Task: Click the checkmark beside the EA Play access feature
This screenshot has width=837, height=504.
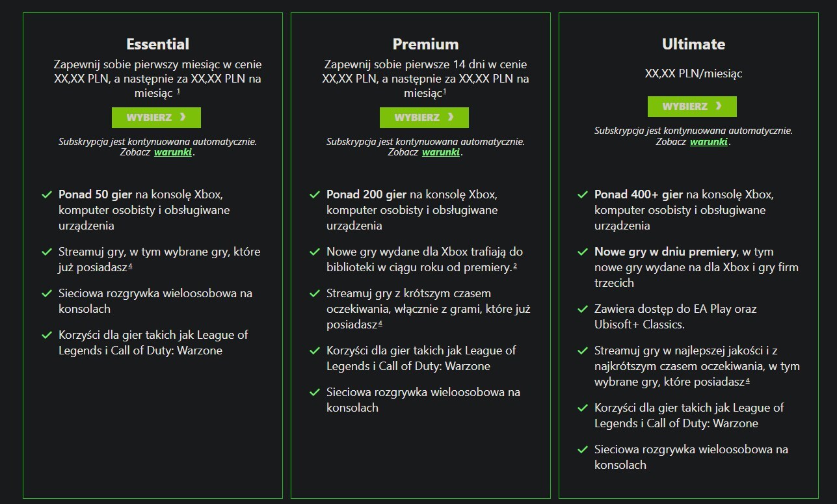Action: (x=583, y=309)
